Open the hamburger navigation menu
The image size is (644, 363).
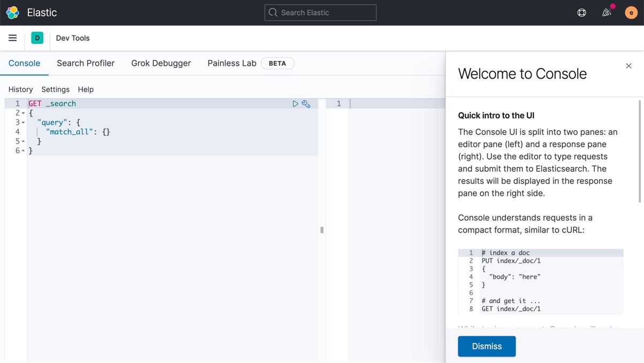(x=12, y=38)
